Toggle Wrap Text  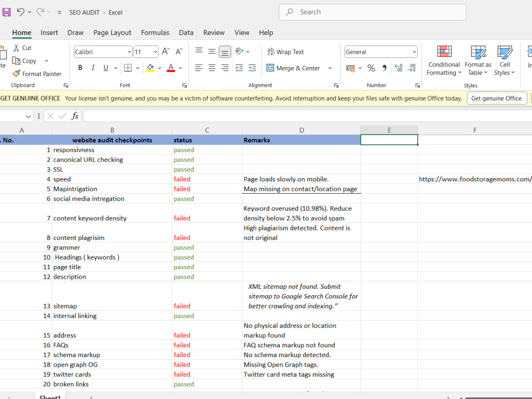point(285,52)
